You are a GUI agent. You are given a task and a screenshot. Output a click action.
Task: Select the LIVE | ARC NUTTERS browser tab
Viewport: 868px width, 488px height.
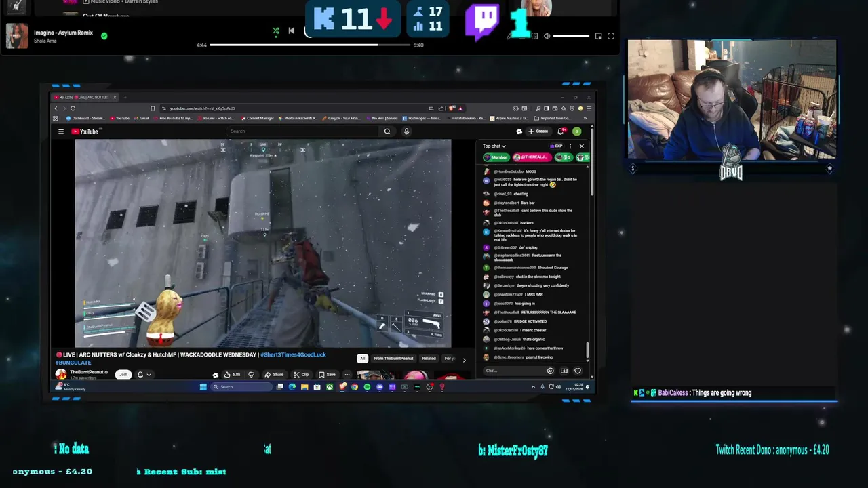(x=85, y=97)
